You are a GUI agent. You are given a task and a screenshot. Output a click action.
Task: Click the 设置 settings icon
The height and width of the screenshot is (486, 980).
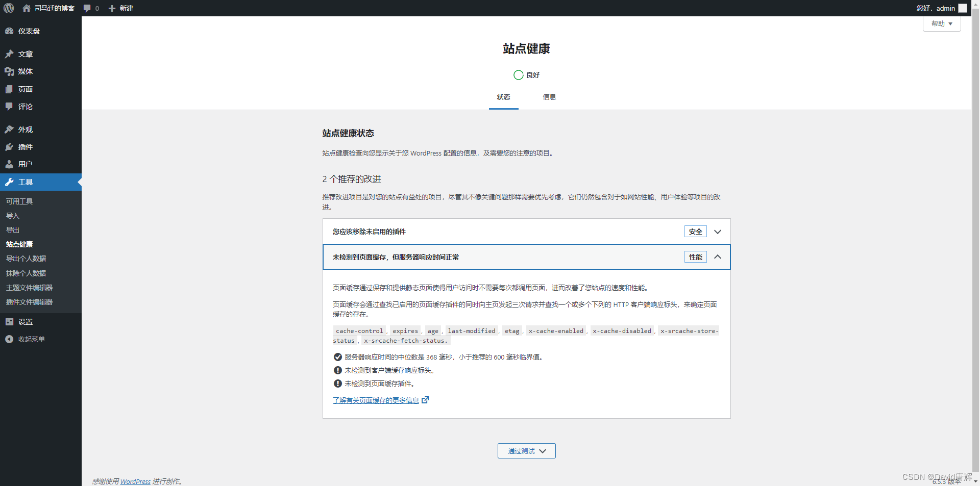click(x=9, y=322)
